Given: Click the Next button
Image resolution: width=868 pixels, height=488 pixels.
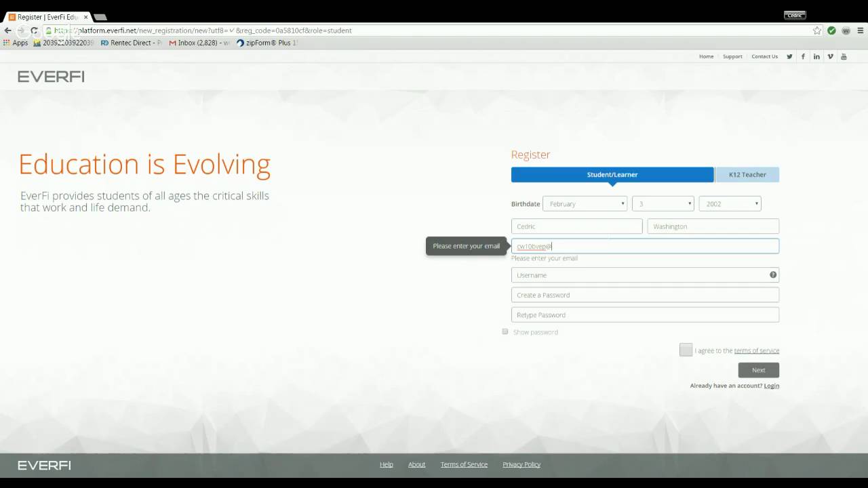Looking at the screenshot, I should point(759,370).
